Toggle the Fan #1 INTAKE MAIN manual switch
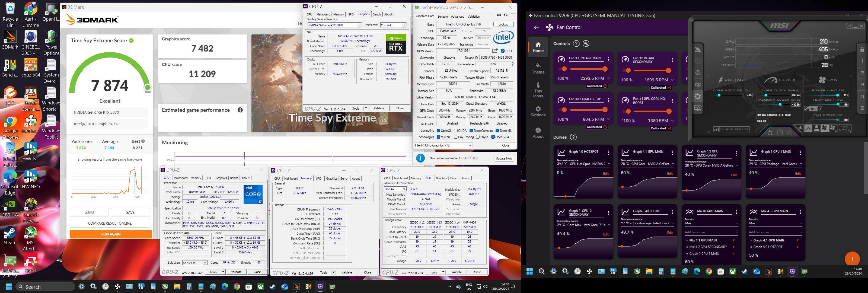The width and height of the screenshot is (868, 293). click(x=562, y=69)
